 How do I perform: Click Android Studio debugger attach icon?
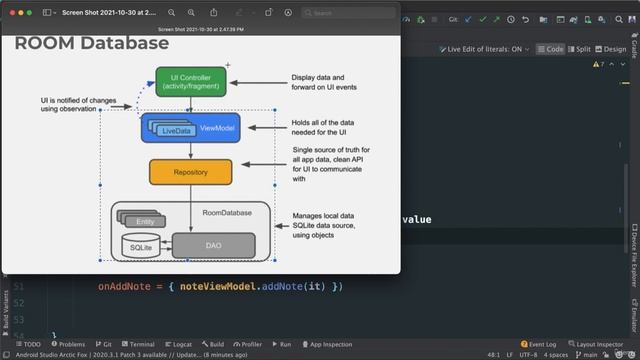420,19
